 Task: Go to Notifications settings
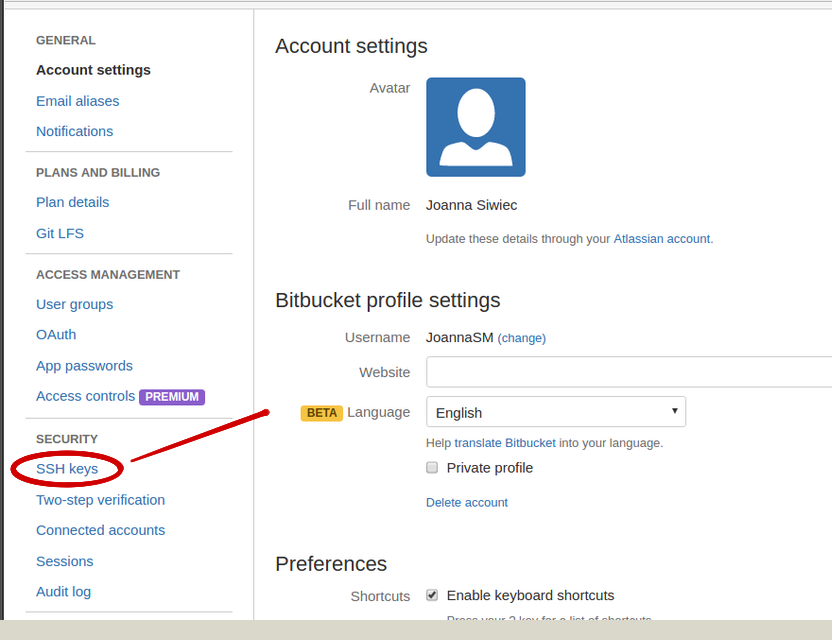pos(74,131)
